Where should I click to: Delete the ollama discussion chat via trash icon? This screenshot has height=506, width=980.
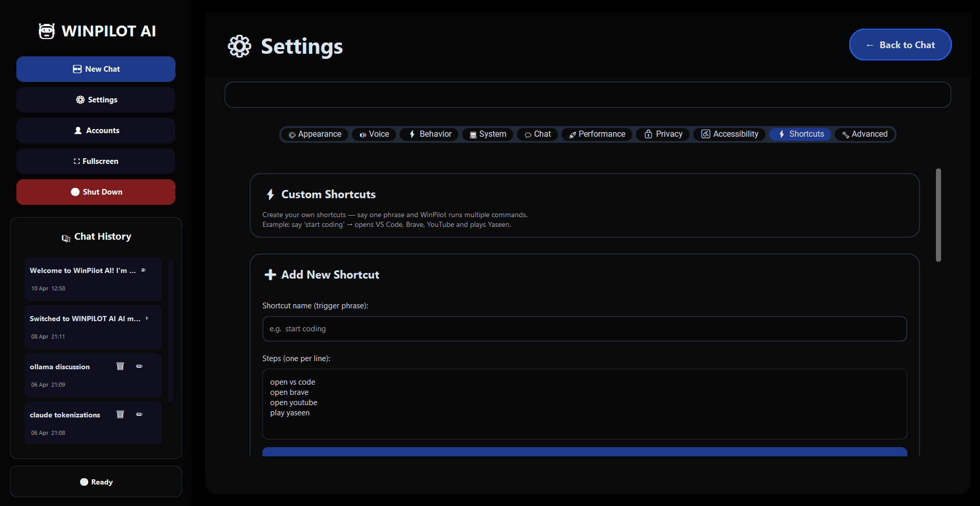pos(120,366)
